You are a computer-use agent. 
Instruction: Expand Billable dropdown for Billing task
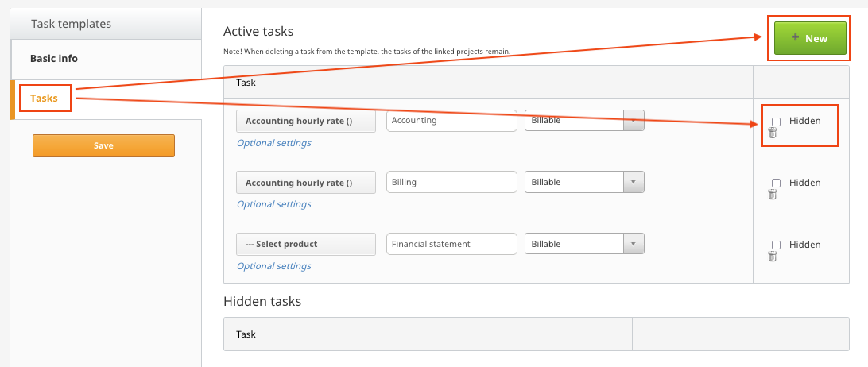click(x=584, y=182)
